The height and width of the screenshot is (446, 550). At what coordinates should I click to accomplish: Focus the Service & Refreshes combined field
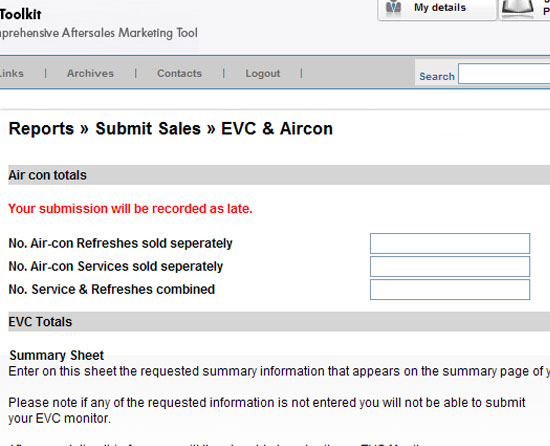450,290
